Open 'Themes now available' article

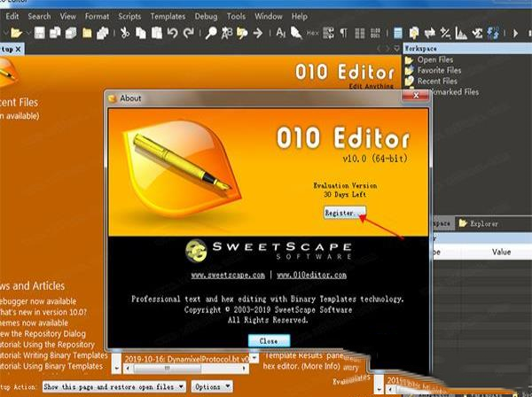pyautogui.click(x=34, y=323)
